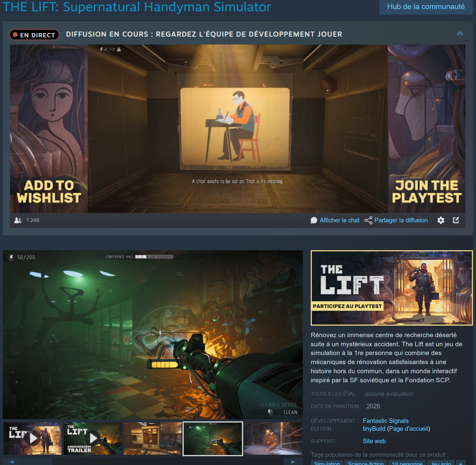
Task: Expand more tags with plus button
Action: pos(461,463)
